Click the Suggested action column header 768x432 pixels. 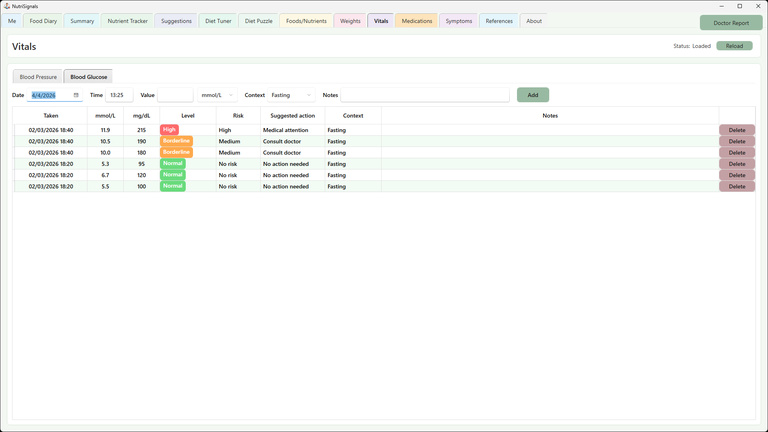click(292, 116)
